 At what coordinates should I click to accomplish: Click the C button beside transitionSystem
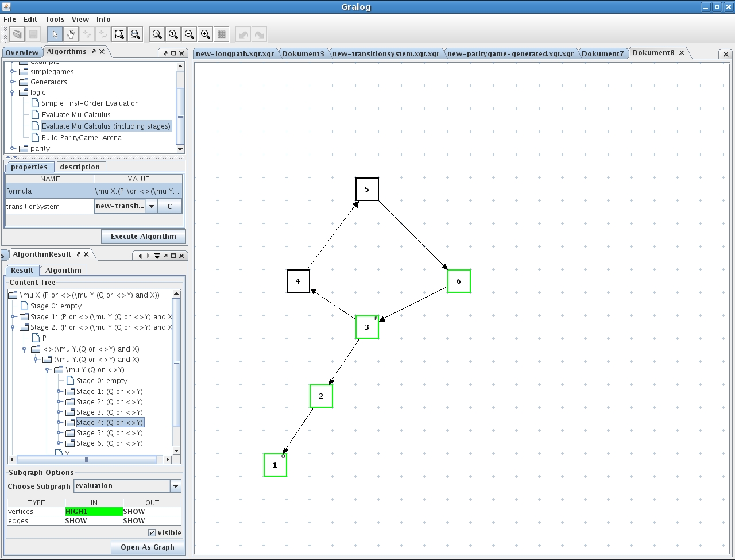coord(169,207)
